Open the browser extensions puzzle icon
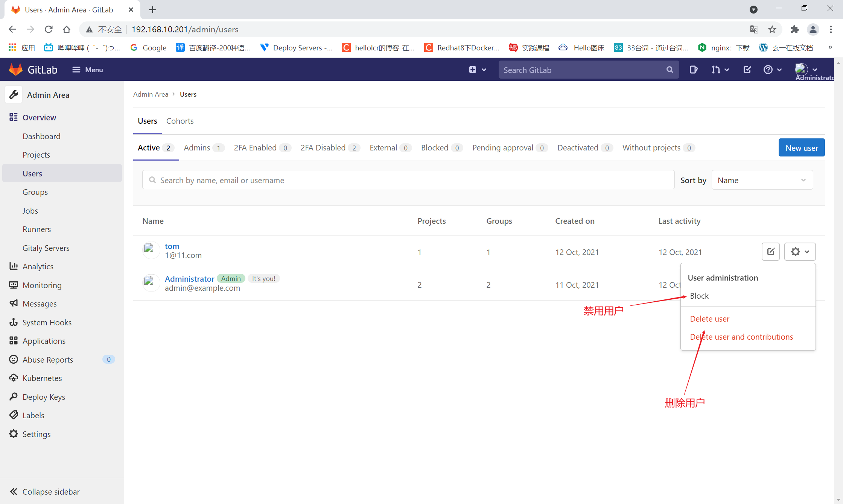The height and width of the screenshot is (504, 843). 794,29
